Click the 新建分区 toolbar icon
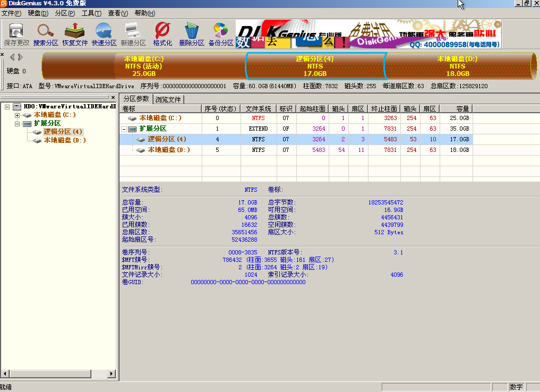The height and width of the screenshot is (392, 540). click(x=133, y=34)
